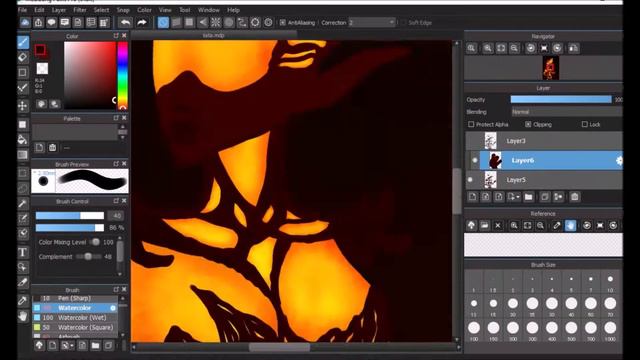Zoom out on the Navigator panel
The height and width of the screenshot is (360, 640).
(514, 48)
